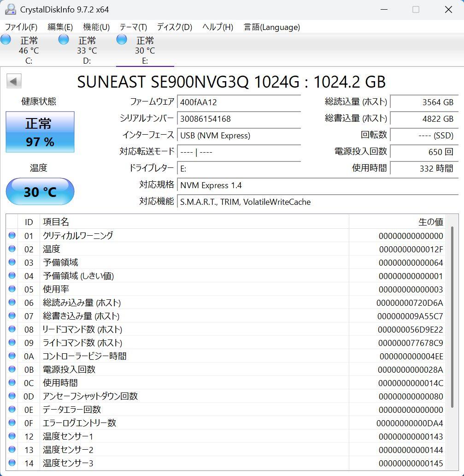Viewport: 464px width, 476px height.
Task: Click the blue dot beside 電源投入回数 row
Action: point(12,369)
